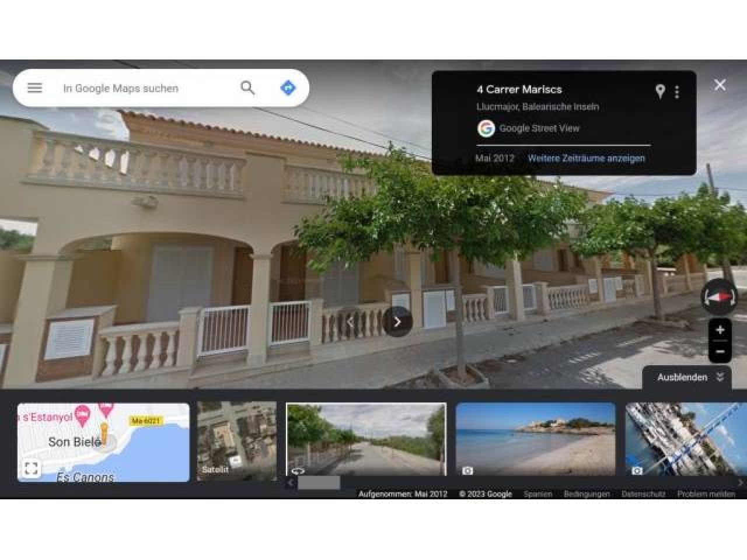The width and height of the screenshot is (747, 560).
Task: Open the hamburger main menu
Action: 35,88
